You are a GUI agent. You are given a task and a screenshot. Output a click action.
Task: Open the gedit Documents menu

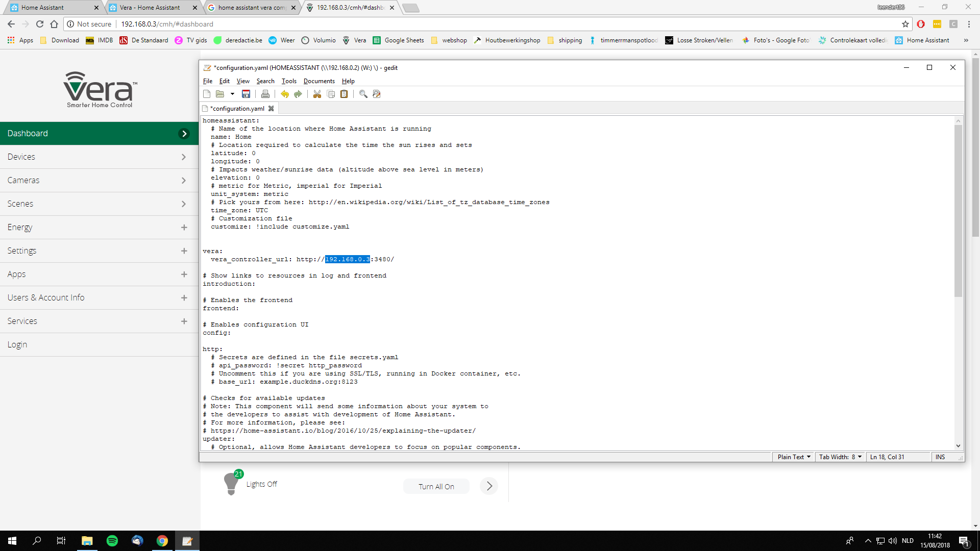tap(319, 81)
